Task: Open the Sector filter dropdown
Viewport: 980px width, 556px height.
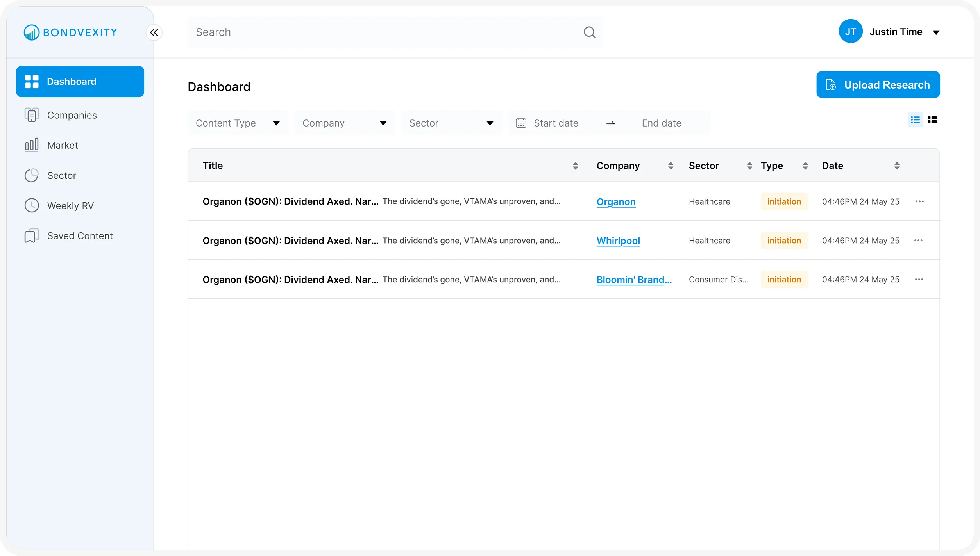Action: pos(452,123)
